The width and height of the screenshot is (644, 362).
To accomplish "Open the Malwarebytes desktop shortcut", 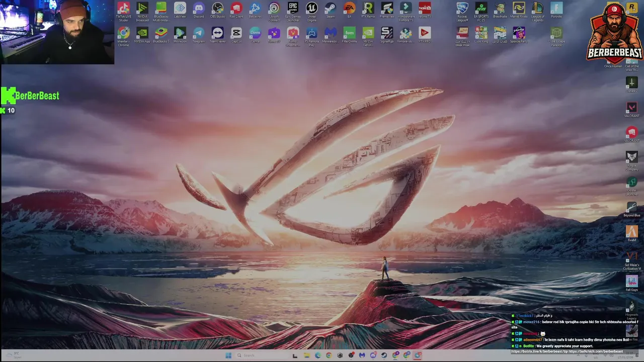I will click(331, 35).
